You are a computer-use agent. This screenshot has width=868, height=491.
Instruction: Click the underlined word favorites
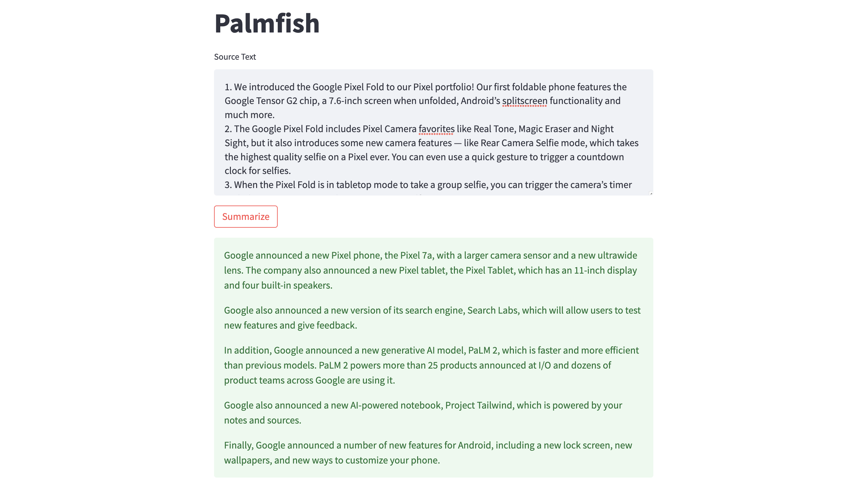pos(435,129)
